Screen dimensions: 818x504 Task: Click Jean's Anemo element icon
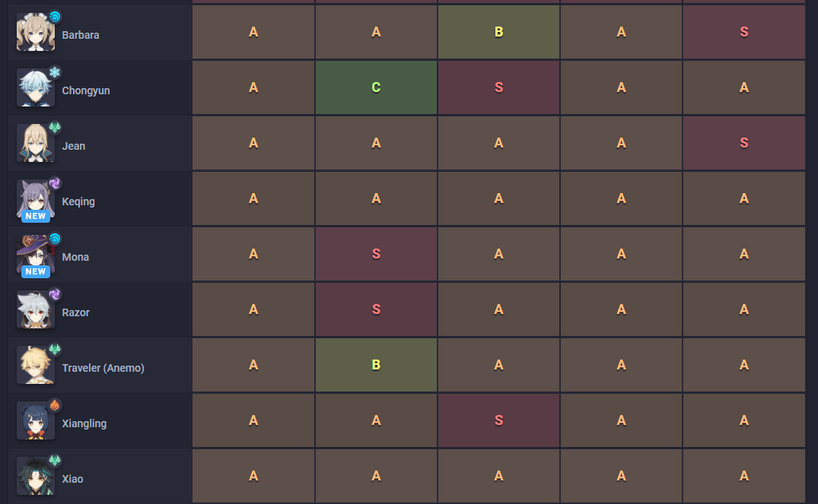[55, 128]
